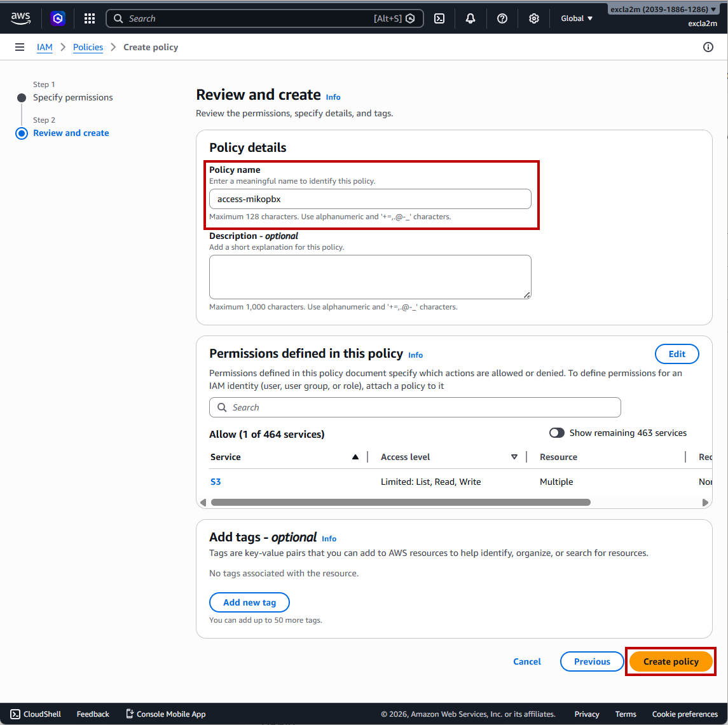
Task: Click Edit in the permissions panel
Action: coord(676,354)
